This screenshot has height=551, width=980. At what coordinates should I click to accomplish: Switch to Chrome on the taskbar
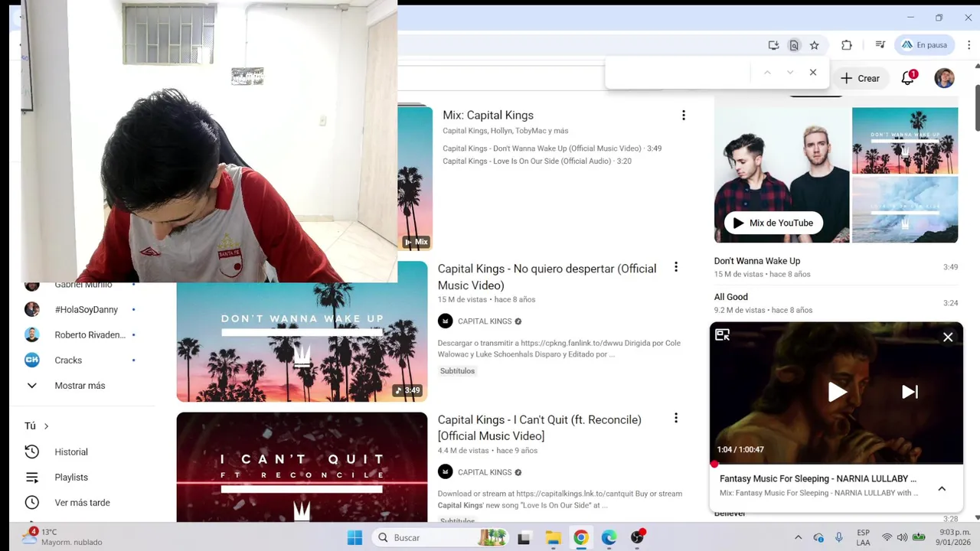pos(581,537)
